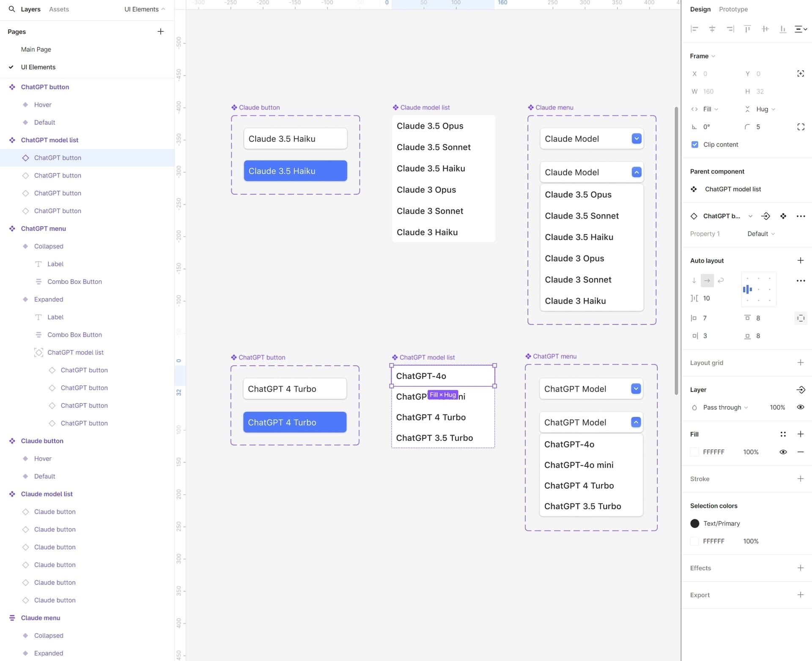Add an effect

[x=801, y=568]
